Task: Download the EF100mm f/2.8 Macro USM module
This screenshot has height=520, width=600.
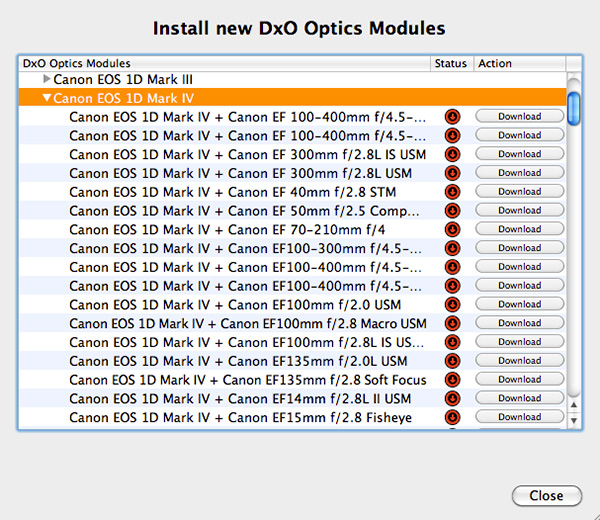Action: pos(520,323)
